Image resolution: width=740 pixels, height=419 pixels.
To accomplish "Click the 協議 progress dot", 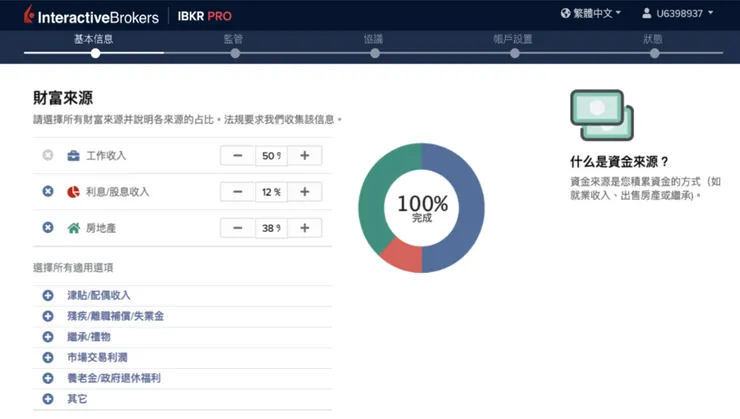I will [375, 53].
